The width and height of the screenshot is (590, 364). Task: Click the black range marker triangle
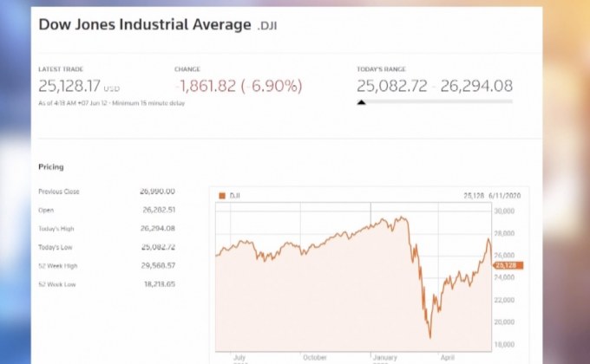(x=361, y=102)
